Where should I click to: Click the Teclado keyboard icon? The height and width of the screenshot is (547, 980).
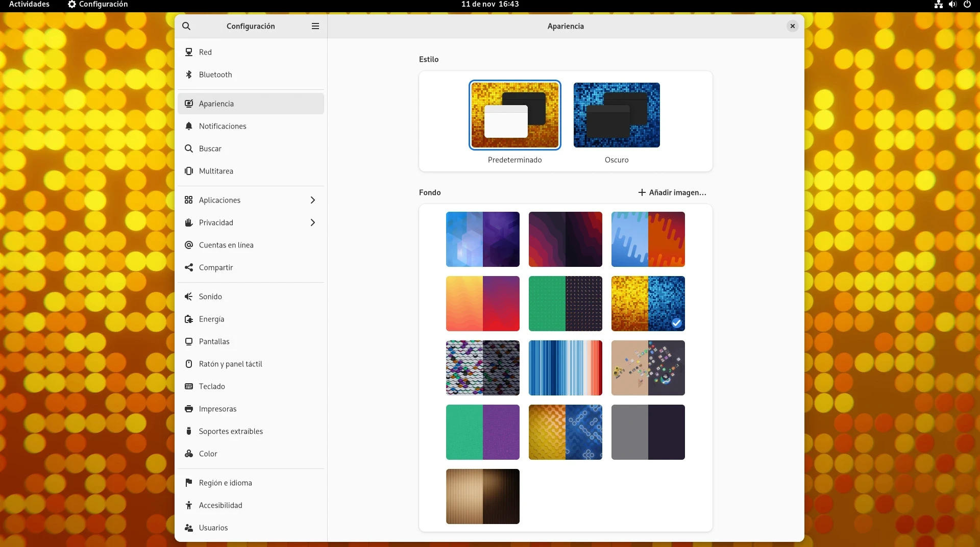[x=189, y=386]
